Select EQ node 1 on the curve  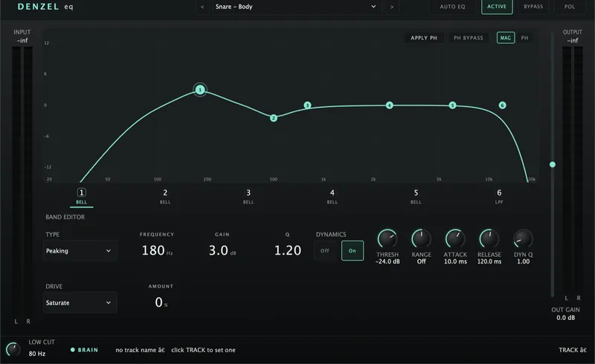(200, 90)
